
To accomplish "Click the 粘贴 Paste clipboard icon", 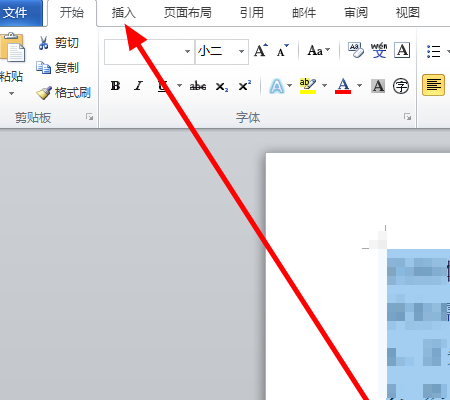I will [x=13, y=47].
